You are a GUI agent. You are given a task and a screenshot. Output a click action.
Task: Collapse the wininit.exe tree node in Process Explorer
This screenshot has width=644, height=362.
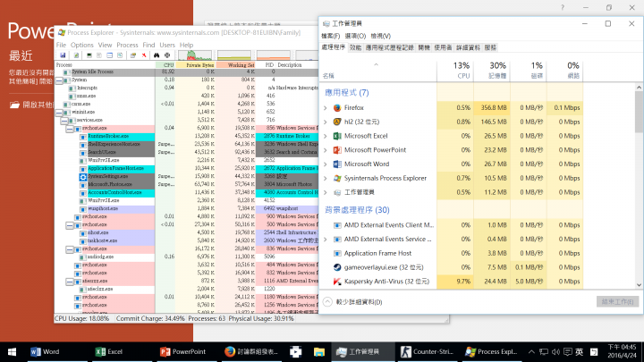pos(59,112)
